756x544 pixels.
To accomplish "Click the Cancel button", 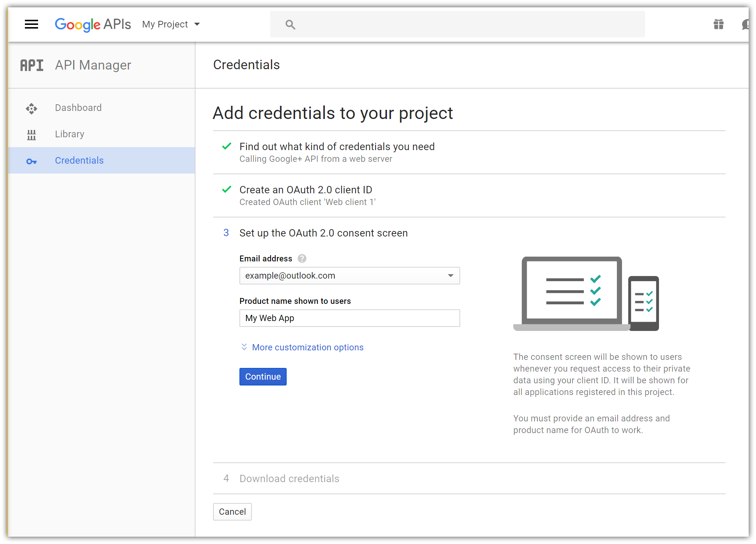I will pos(232,512).
